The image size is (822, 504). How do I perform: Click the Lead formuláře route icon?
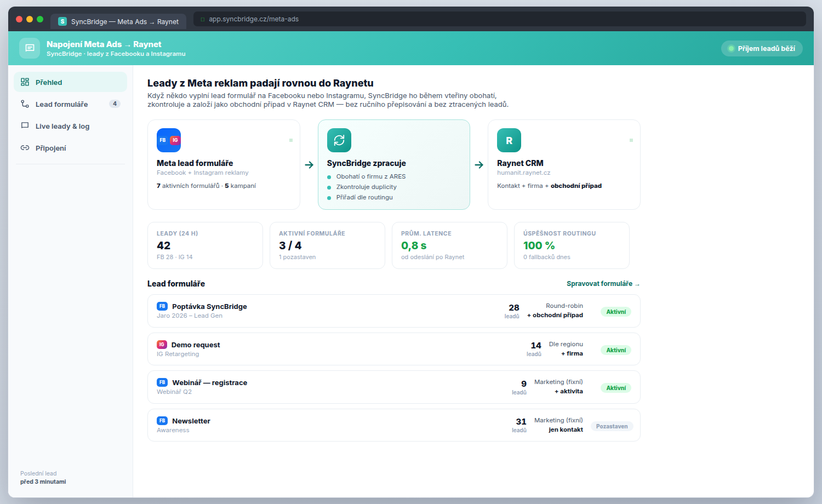25,104
